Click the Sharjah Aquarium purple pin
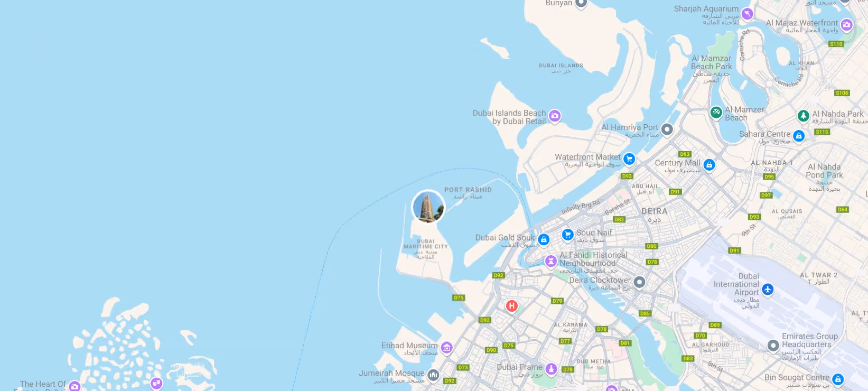 coord(747,14)
